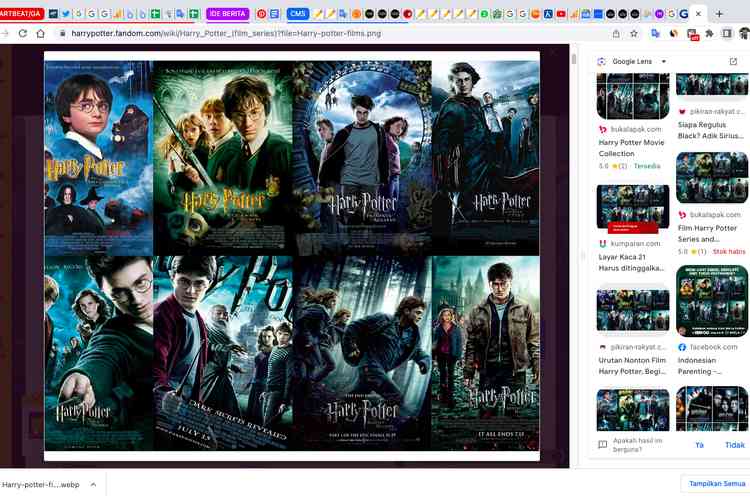Click the Google Translate extension icon
This screenshot has height=500, width=750.
point(656,33)
